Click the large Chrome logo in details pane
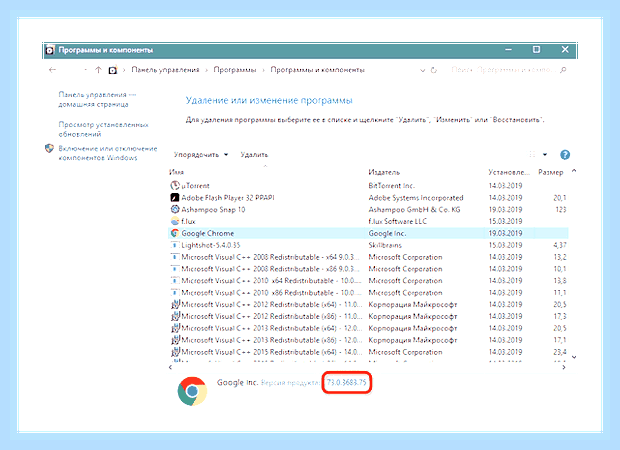The image size is (620, 450). click(192, 391)
